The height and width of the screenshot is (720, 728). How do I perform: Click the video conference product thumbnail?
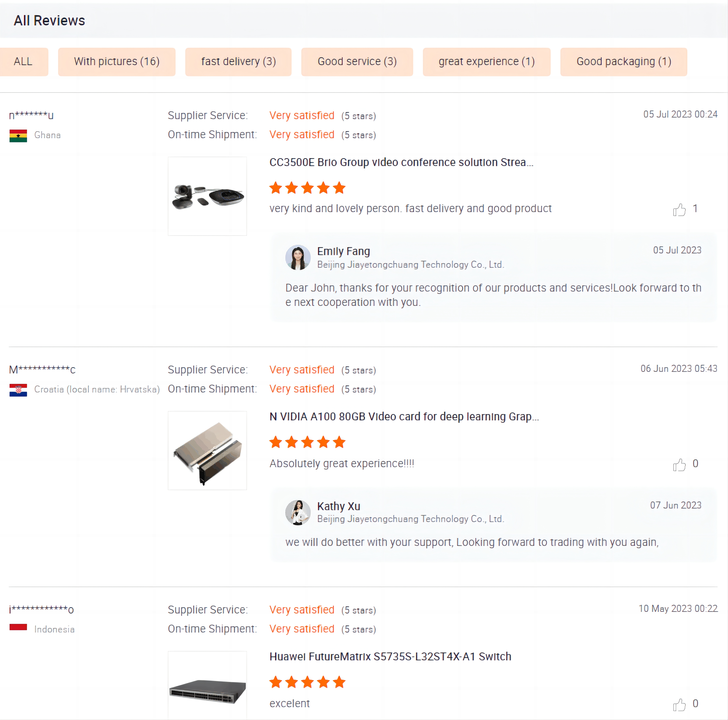[207, 196]
